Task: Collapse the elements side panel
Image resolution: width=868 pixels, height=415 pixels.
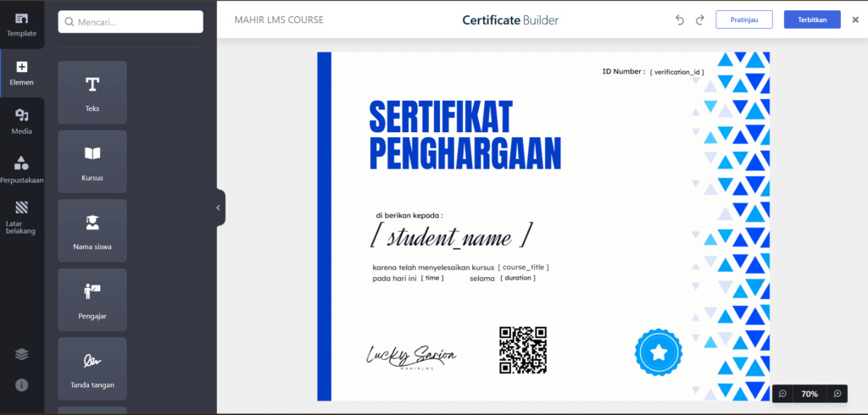Action: 219,207
